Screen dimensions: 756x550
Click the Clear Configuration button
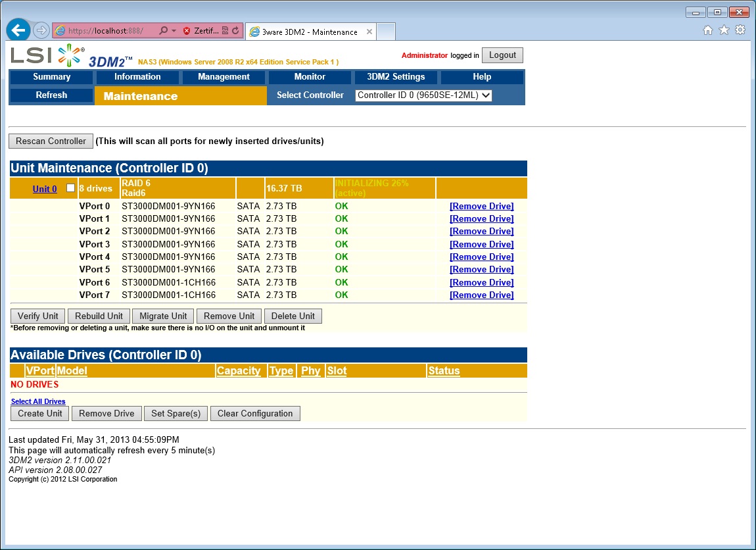(x=255, y=413)
